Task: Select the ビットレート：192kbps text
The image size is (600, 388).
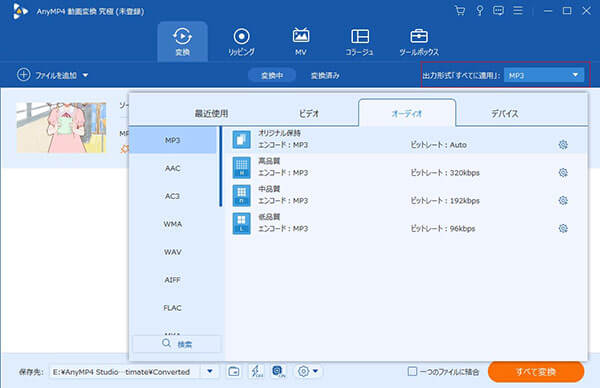Action: [445, 201]
